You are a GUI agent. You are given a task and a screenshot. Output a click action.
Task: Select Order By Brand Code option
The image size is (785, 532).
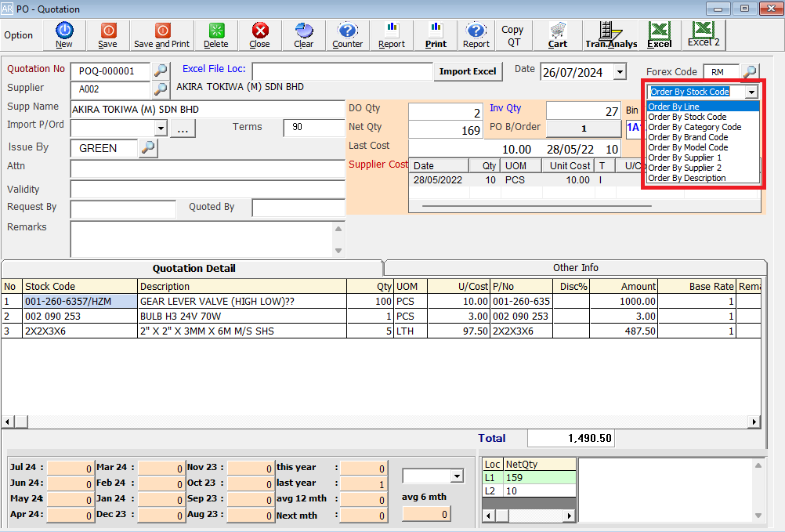703,137
